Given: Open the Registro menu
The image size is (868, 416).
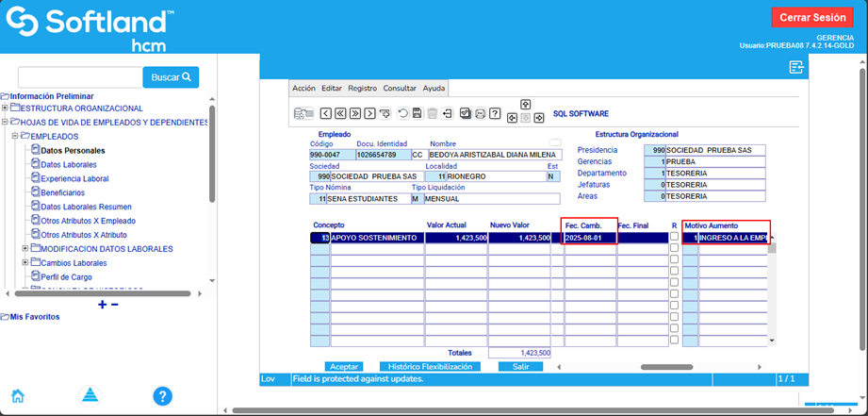Looking at the screenshot, I should coord(362,88).
